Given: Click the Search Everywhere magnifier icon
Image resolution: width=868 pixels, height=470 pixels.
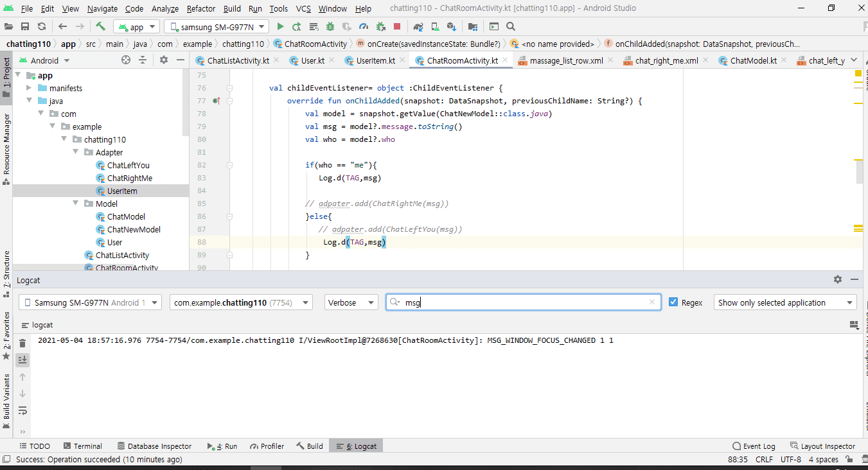Looking at the screenshot, I should point(511,26).
